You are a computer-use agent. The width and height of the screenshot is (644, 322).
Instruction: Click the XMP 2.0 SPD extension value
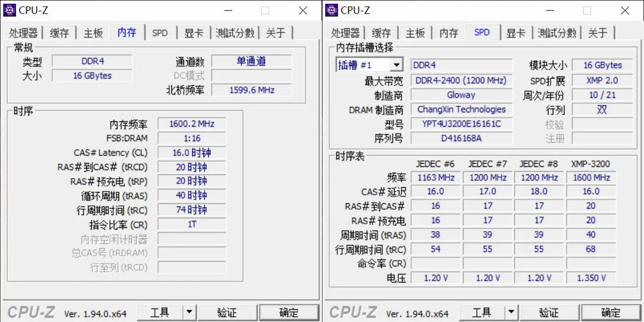click(x=602, y=80)
